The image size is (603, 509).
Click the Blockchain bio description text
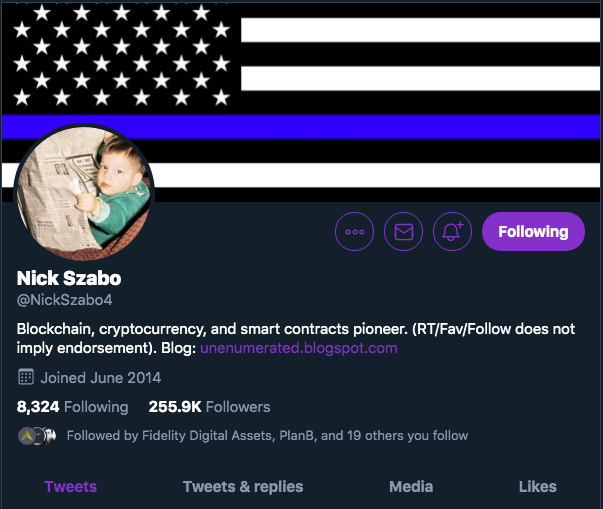(296, 338)
